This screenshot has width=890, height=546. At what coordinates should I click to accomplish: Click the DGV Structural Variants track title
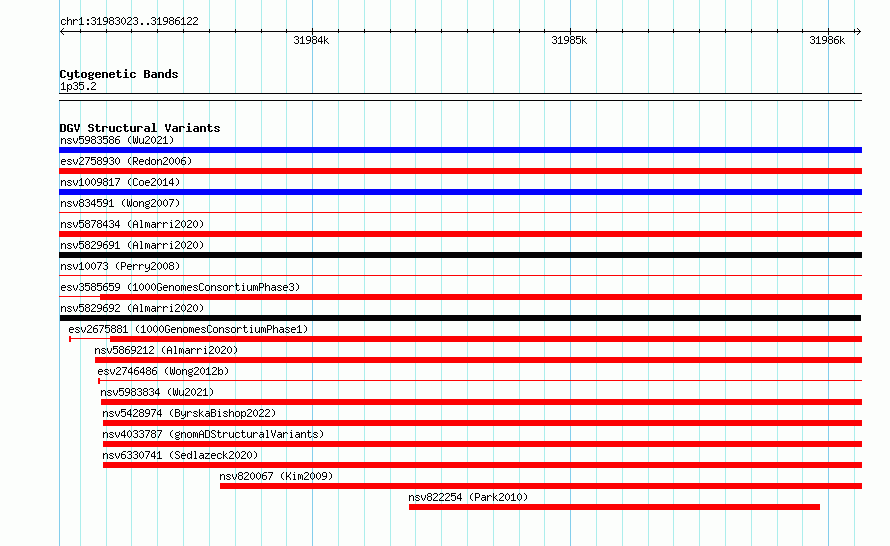pyautogui.click(x=140, y=128)
